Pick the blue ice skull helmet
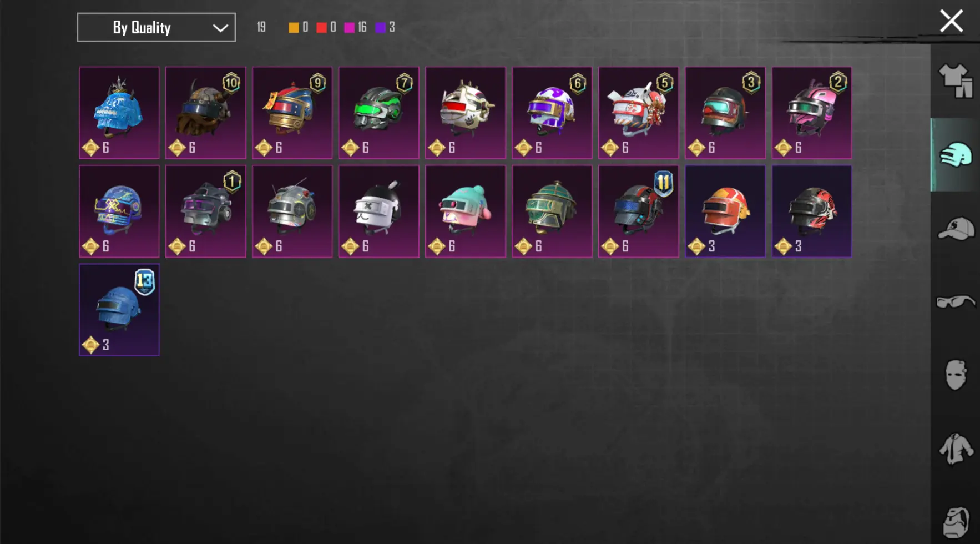The width and height of the screenshot is (980, 544). click(119, 113)
